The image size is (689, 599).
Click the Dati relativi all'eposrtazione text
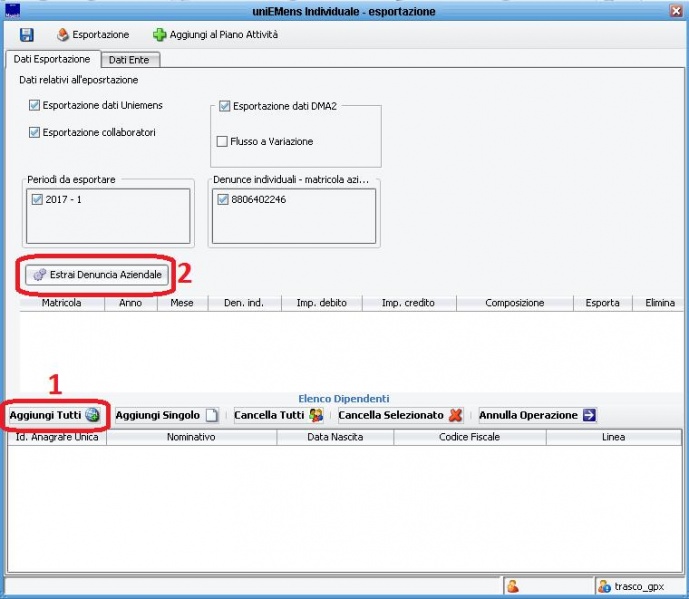coord(79,80)
